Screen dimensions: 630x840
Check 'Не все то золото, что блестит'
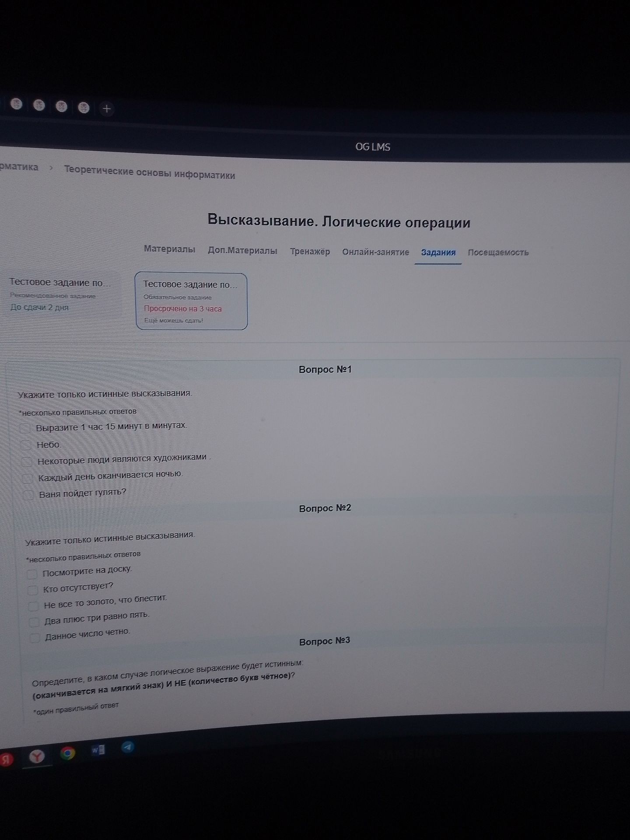tap(34, 606)
